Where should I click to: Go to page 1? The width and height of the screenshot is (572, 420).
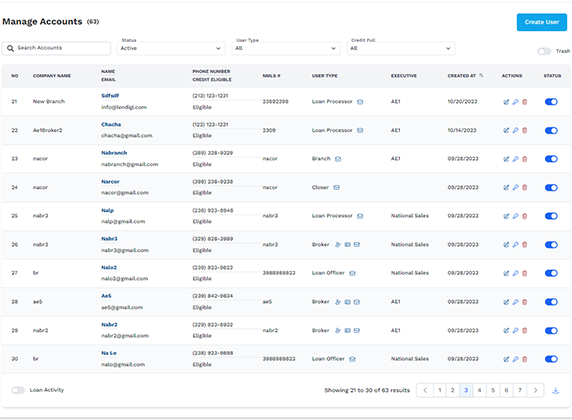pyautogui.click(x=440, y=390)
